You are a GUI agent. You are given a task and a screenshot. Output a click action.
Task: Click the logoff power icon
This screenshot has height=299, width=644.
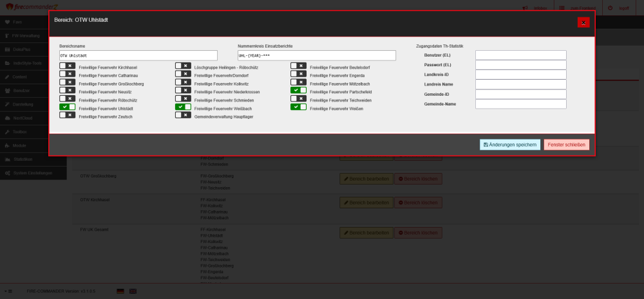pos(610,8)
